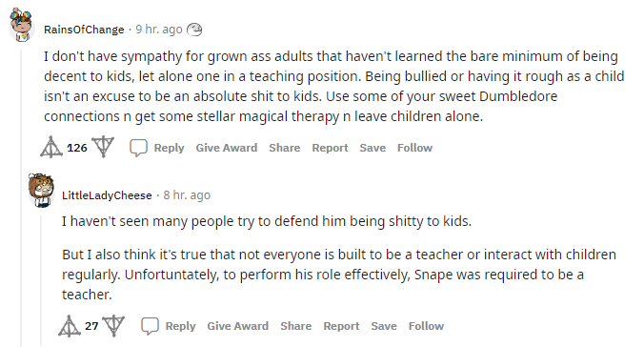Upvote RainsOfChange's comment
Screen dimensions: 644x347
pos(51,147)
